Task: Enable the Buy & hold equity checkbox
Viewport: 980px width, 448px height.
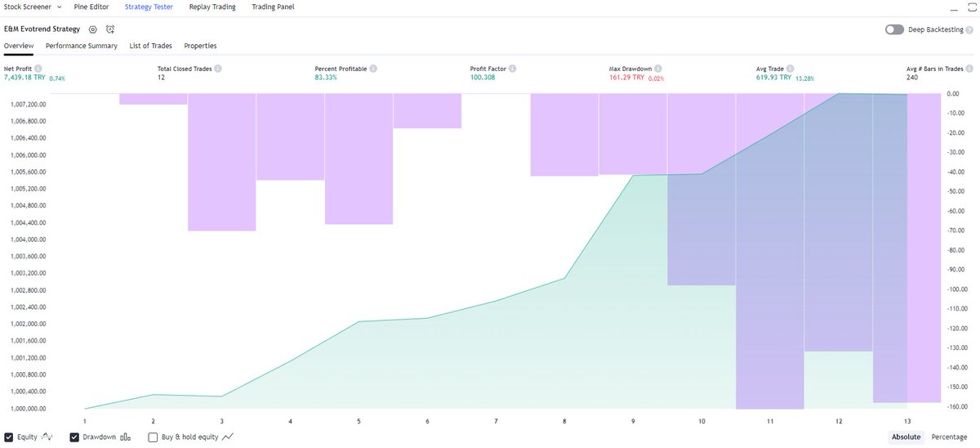Action: click(x=153, y=437)
